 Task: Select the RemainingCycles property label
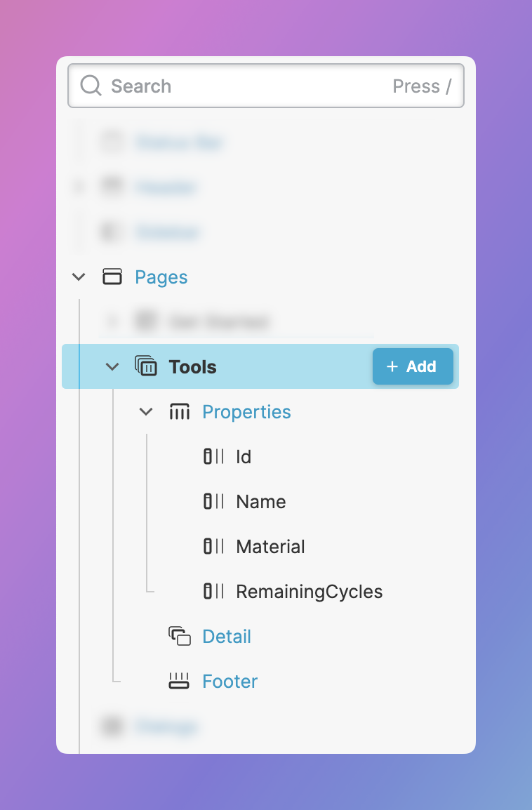[x=310, y=592]
